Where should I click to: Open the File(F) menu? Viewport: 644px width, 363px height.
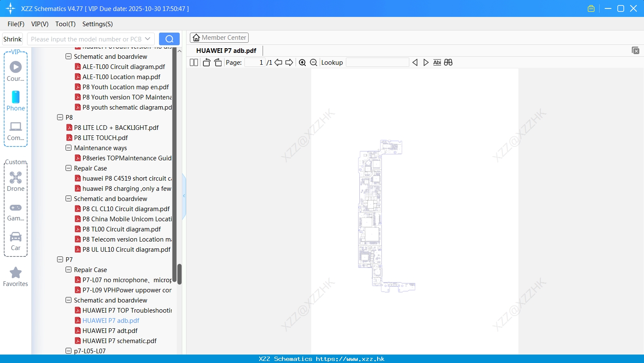(x=16, y=24)
